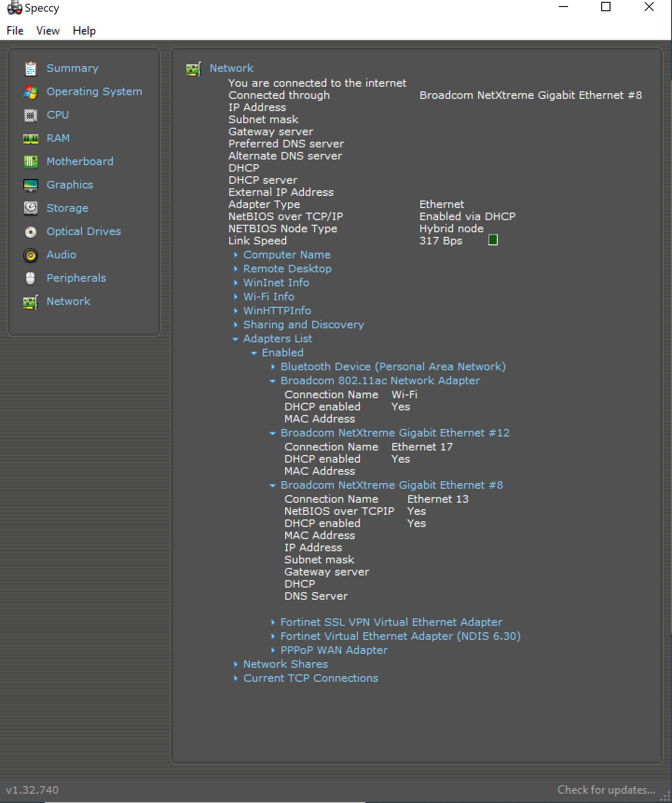Go to the Summary section
Screen dimensions: 672x803
(x=73, y=68)
